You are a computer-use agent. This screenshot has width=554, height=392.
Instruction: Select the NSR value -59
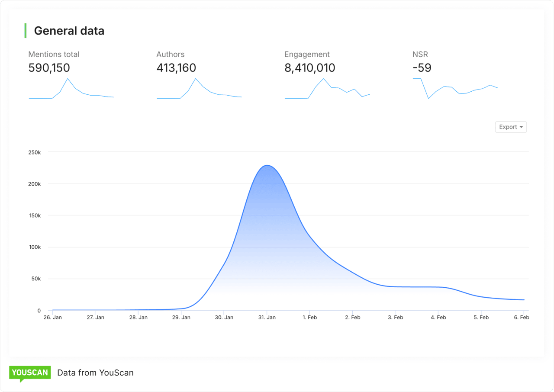(x=422, y=68)
